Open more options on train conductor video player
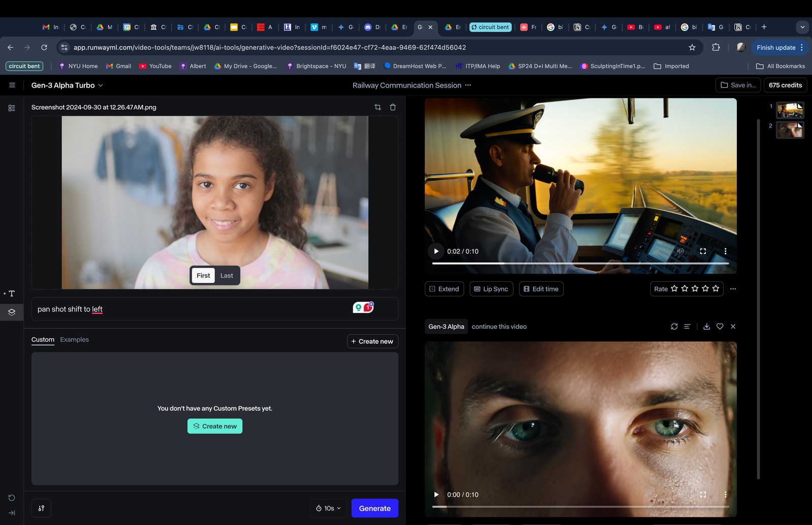This screenshot has height=525, width=812. [725, 251]
